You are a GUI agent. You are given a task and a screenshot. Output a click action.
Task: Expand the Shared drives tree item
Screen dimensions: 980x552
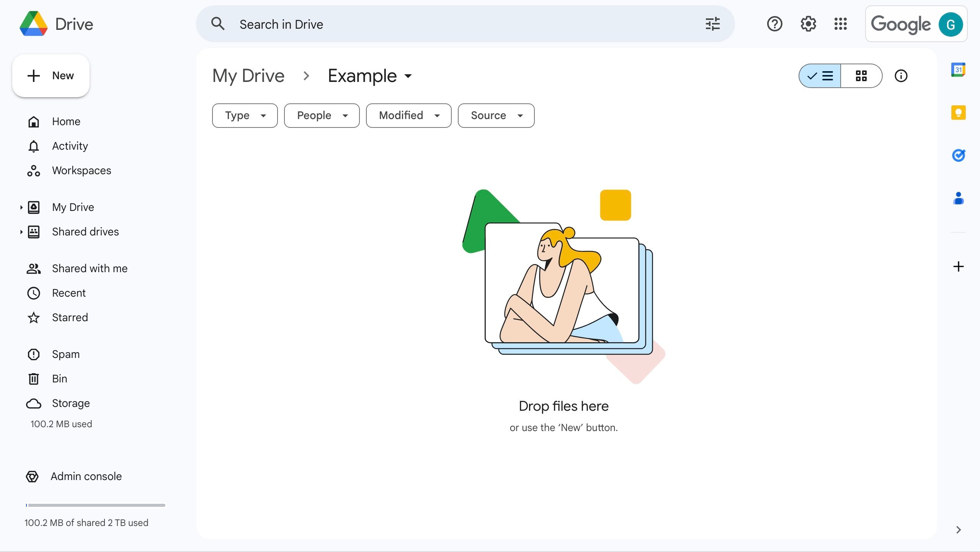(x=21, y=232)
